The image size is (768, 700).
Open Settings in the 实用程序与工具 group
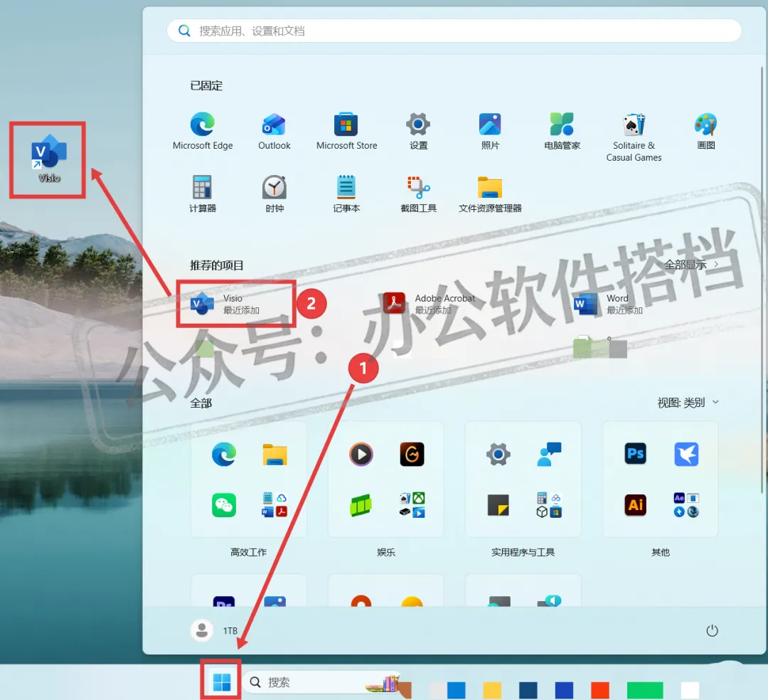[x=498, y=455]
